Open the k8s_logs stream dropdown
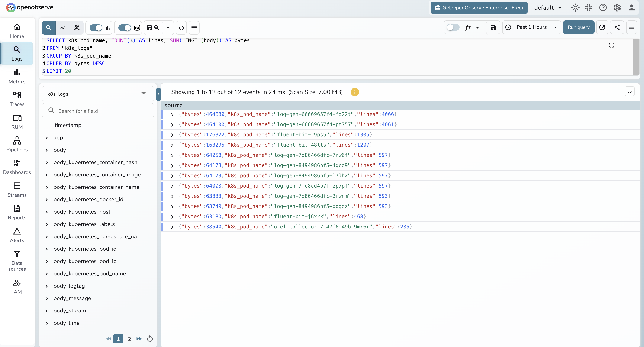 (98, 94)
